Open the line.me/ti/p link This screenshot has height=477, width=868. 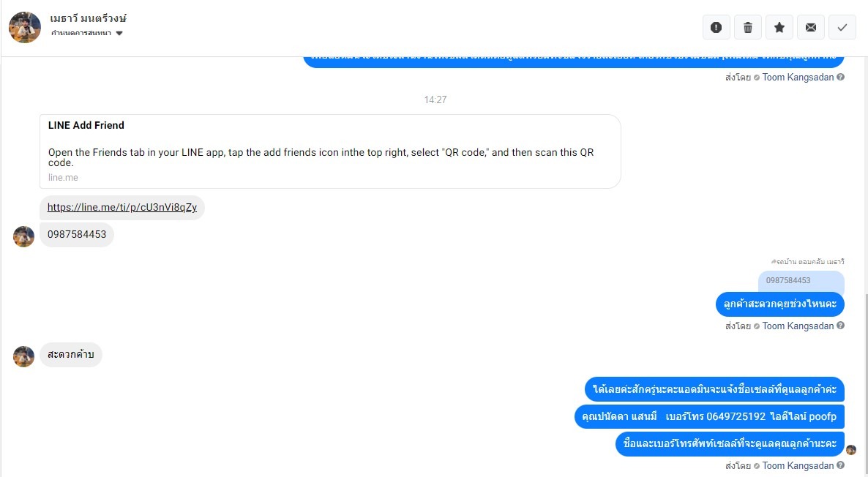(121, 208)
